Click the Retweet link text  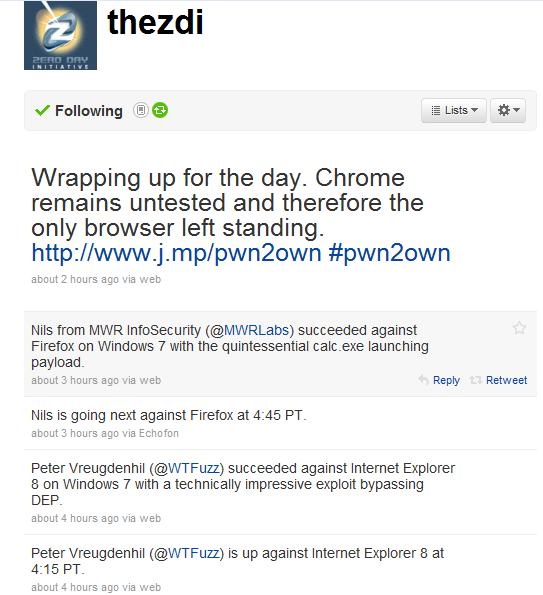tap(507, 380)
